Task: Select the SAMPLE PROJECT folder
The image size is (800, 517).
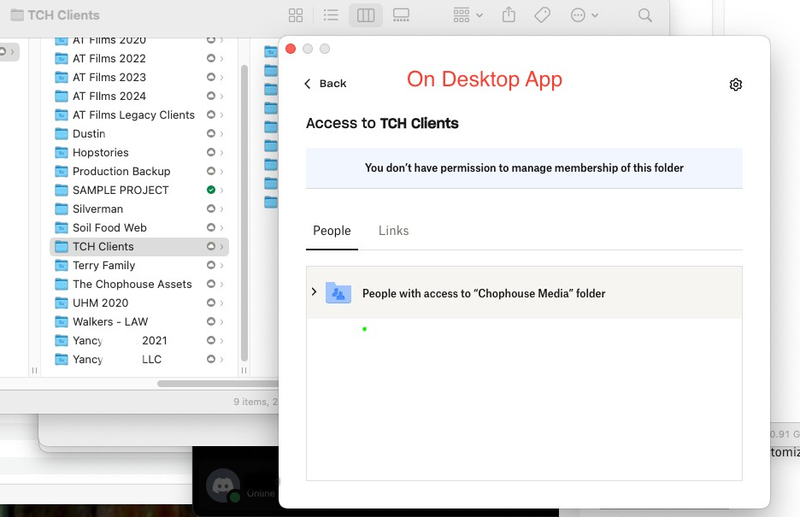Action: click(120, 190)
